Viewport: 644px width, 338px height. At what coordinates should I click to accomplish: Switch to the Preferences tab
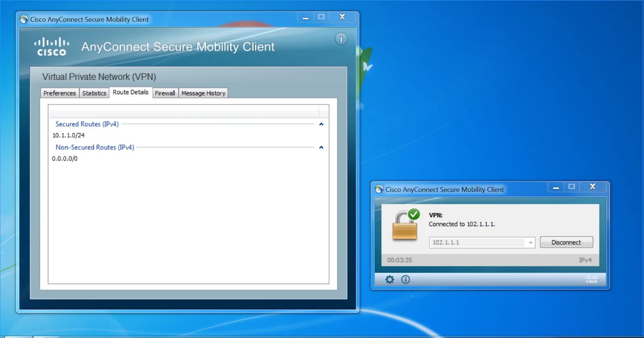[x=60, y=93]
